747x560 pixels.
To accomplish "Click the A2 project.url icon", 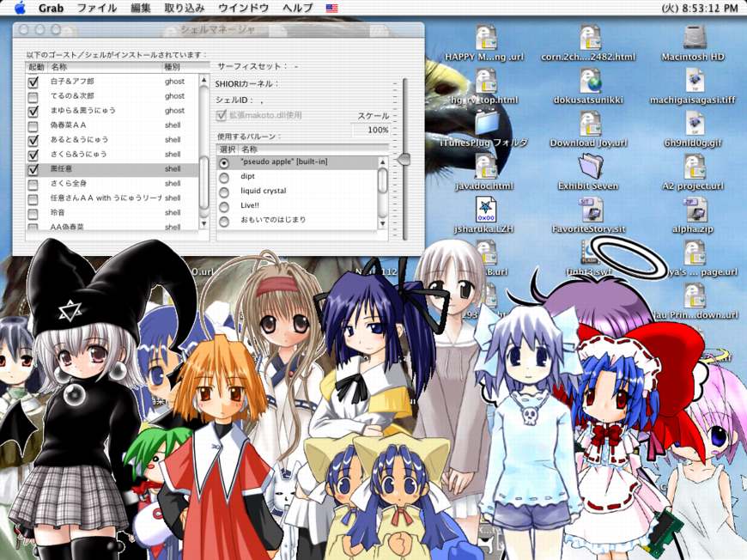I will click(x=694, y=167).
